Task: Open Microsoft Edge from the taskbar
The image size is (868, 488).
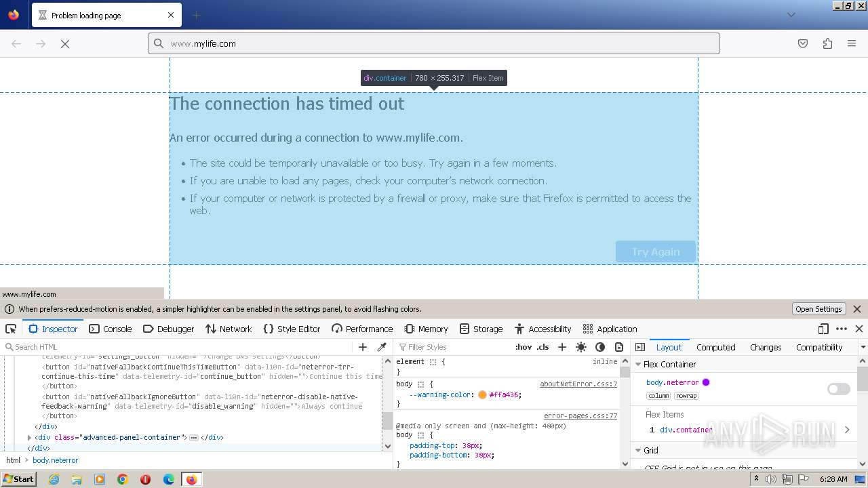Action: pos(169,479)
